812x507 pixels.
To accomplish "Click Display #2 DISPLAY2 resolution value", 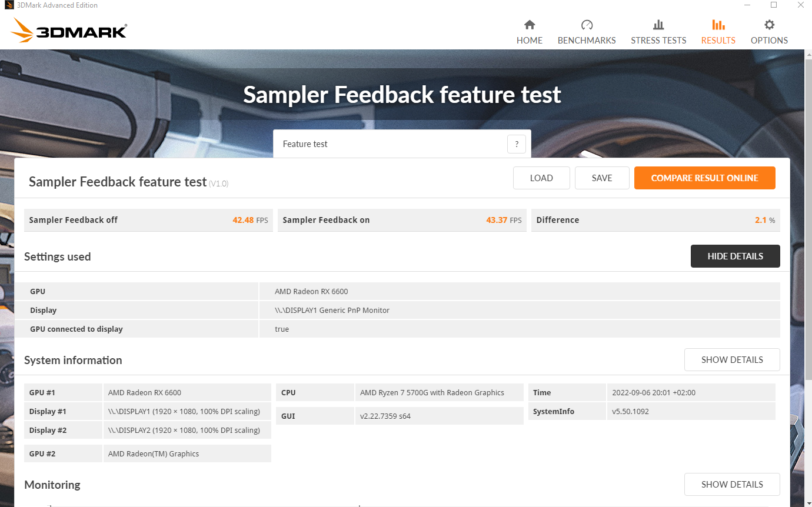I will tap(184, 430).
